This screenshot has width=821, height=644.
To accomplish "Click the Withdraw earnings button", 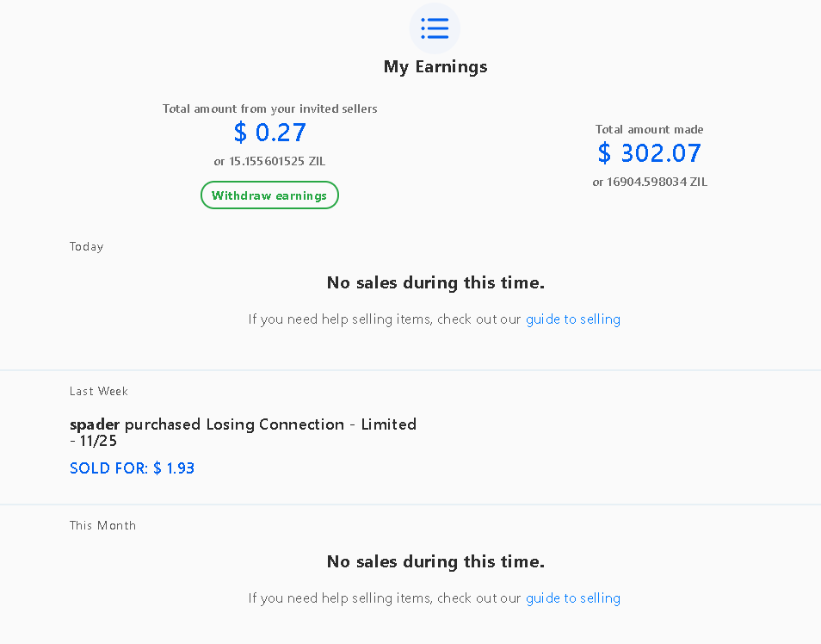I will pos(269,195).
